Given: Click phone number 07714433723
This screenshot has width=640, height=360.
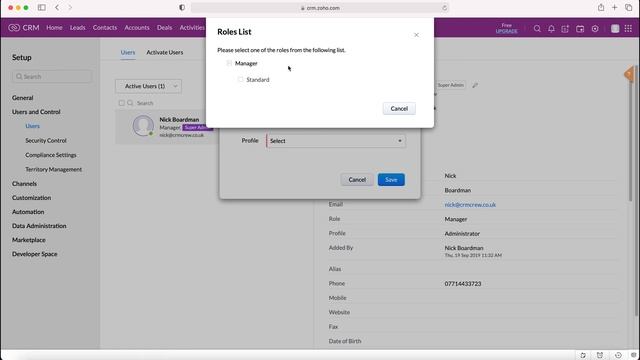Looking at the screenshot, I should tap(462, 284).
